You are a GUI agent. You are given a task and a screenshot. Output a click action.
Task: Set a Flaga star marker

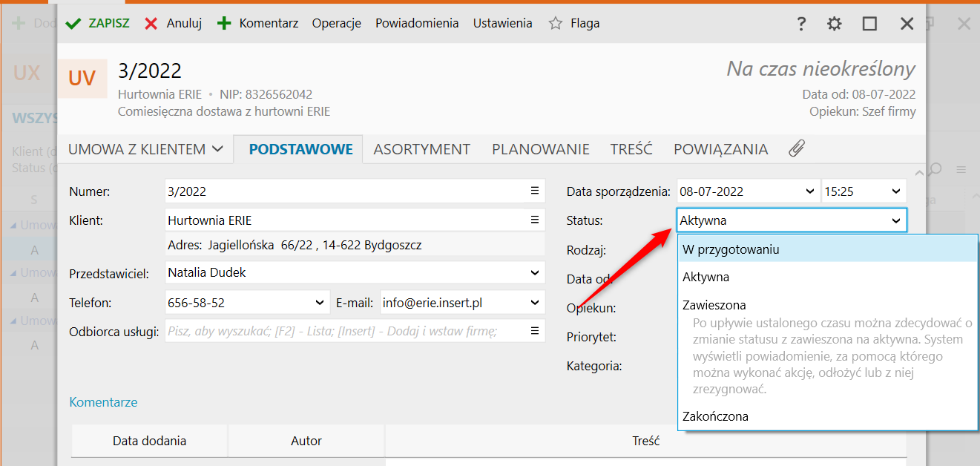574,23
